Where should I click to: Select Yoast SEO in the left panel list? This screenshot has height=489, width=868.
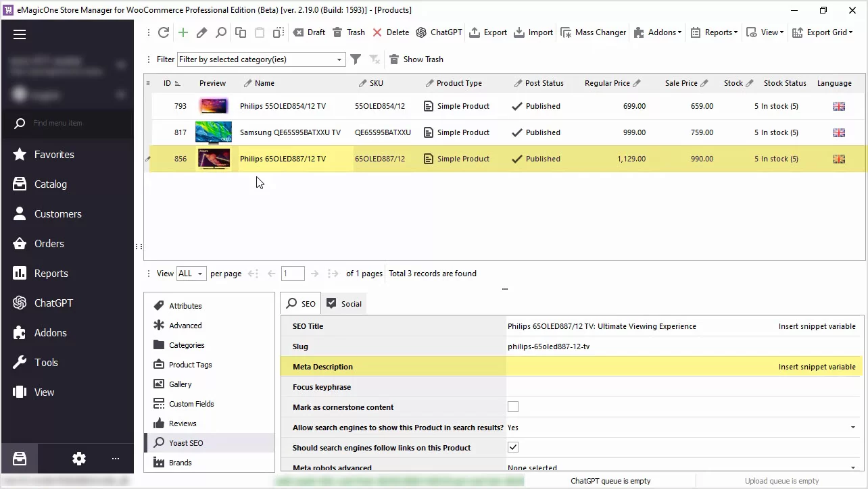click(185, 443)
